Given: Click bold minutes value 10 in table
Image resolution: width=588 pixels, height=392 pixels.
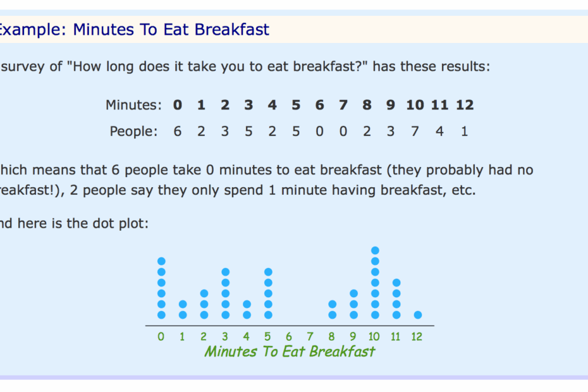Looking at the screenshot, I should pyautogui.click(x=415, y=105).
